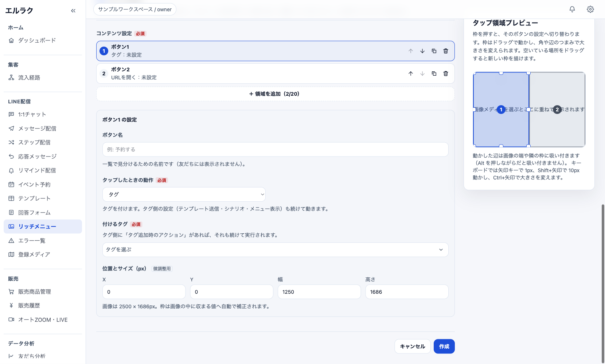Click the X position field
605x364 pixels.
[144, 292]
